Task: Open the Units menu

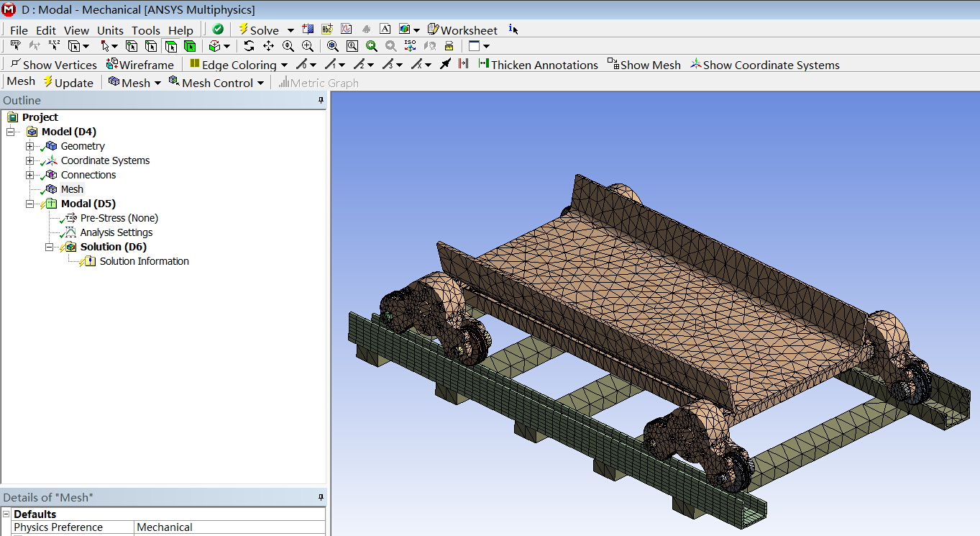Action: pyautogui.click(x=110, y=30)
